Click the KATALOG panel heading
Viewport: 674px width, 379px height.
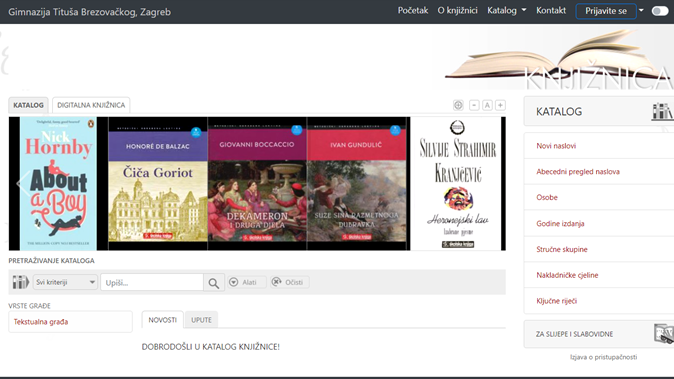coord(559,112)
